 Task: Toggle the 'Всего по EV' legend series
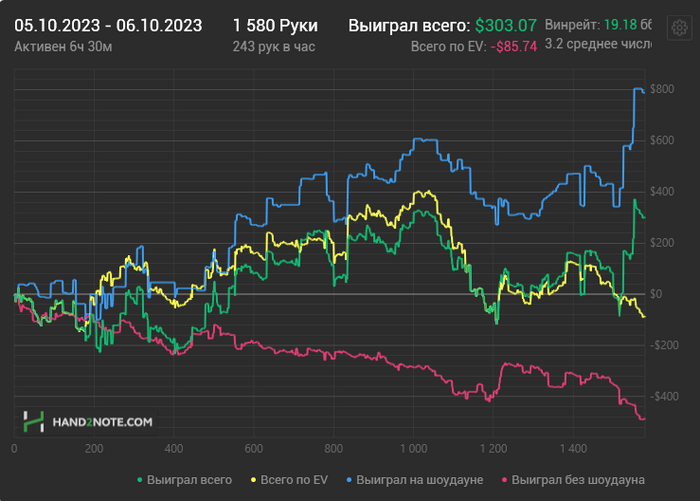[x=289, y=480]
